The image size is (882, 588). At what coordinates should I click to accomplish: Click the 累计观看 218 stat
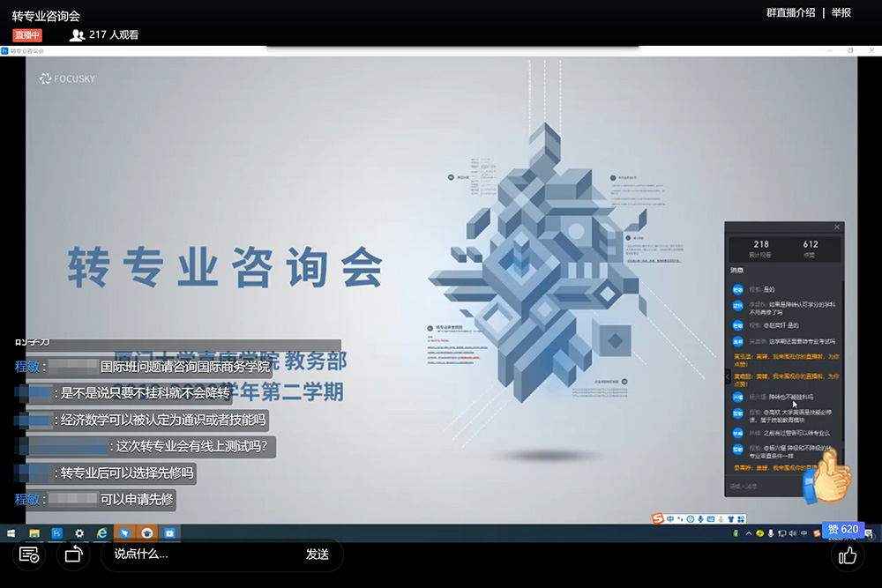(761, 248)
